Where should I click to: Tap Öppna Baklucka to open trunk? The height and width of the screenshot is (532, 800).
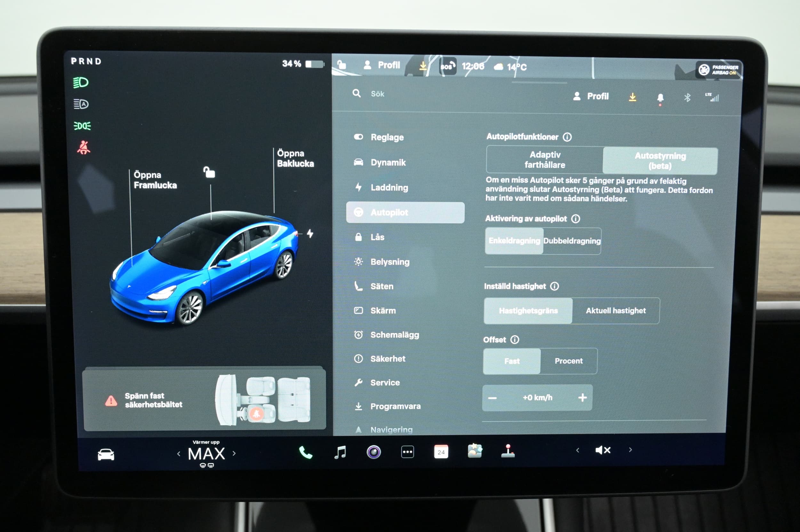pos(295,158)
